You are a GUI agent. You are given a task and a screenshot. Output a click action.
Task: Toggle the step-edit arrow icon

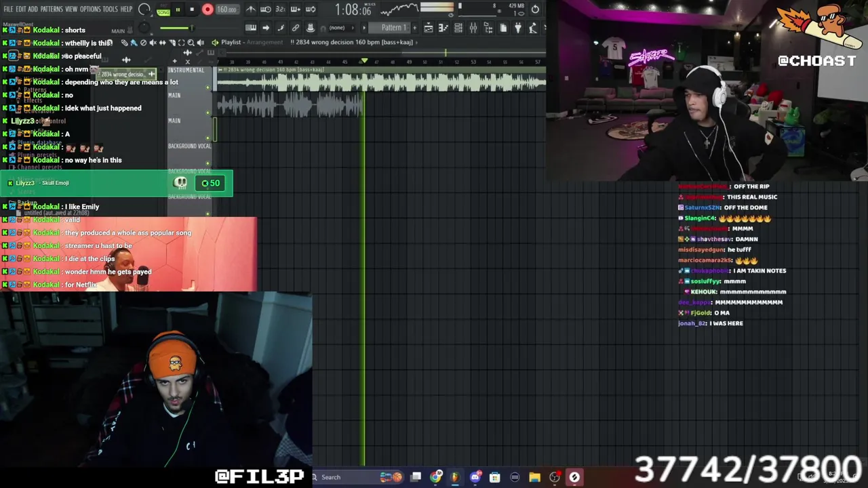click(266, 28)
